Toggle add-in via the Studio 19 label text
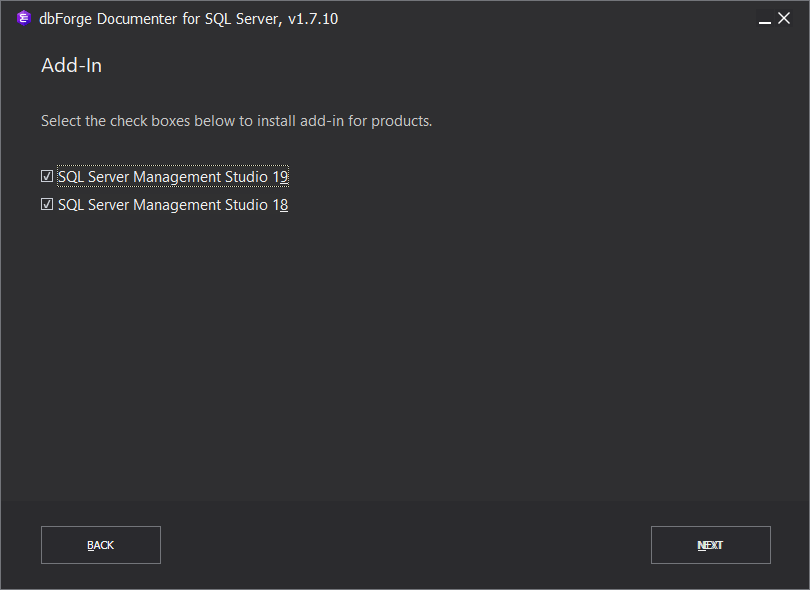The width and height of the screenshot is (810, 590). pos(173,177)
